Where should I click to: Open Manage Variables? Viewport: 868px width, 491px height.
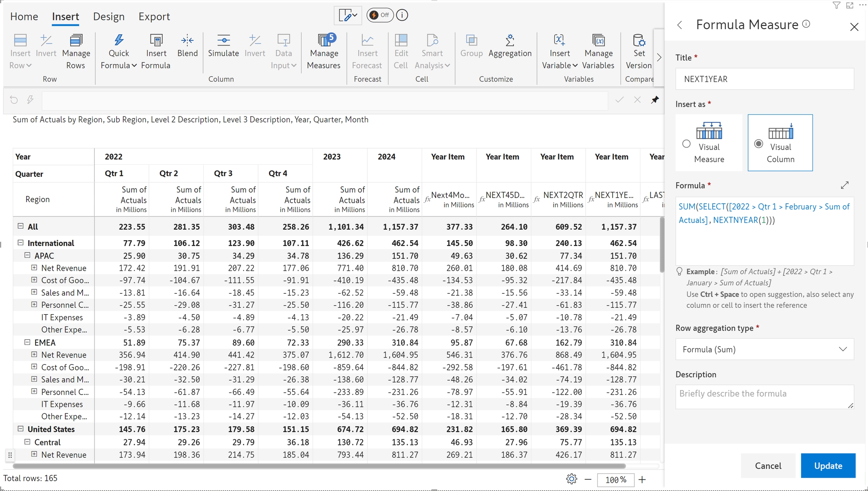tap(598, 41)
